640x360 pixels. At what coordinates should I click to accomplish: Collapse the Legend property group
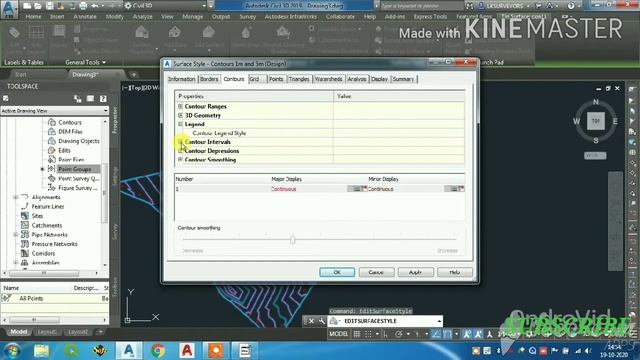click(x=180, y=124)
